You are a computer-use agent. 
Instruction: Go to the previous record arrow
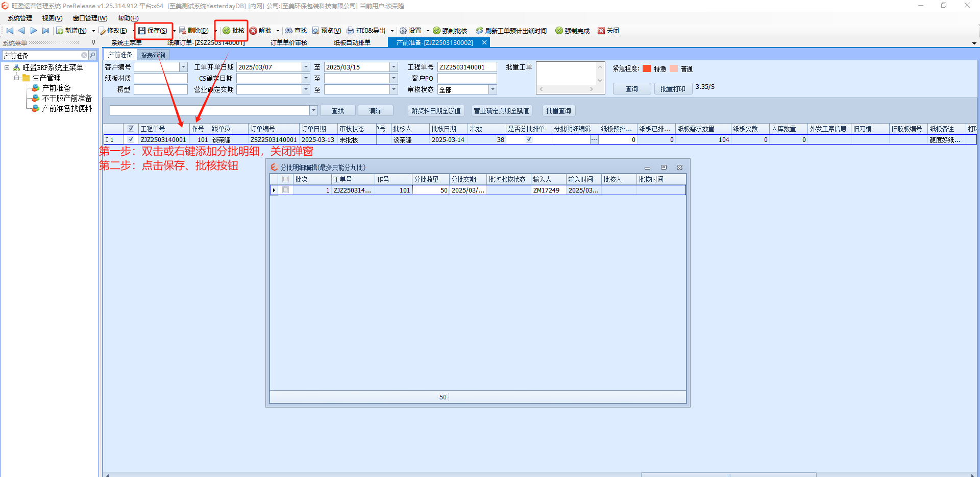pos(21,31)
